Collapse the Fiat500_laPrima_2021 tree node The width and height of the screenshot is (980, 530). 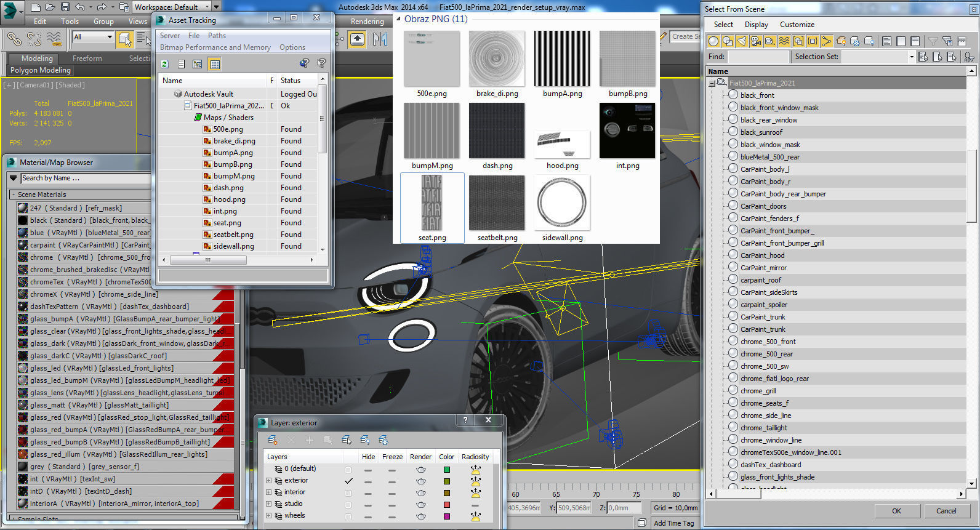point(712,83)
